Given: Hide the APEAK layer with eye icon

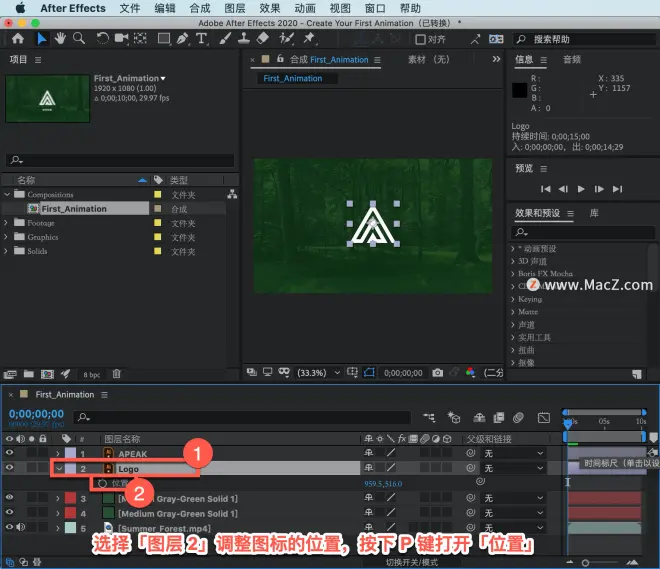Looking at the screenshot, I should pyautogui.click(x=9, y=453).
